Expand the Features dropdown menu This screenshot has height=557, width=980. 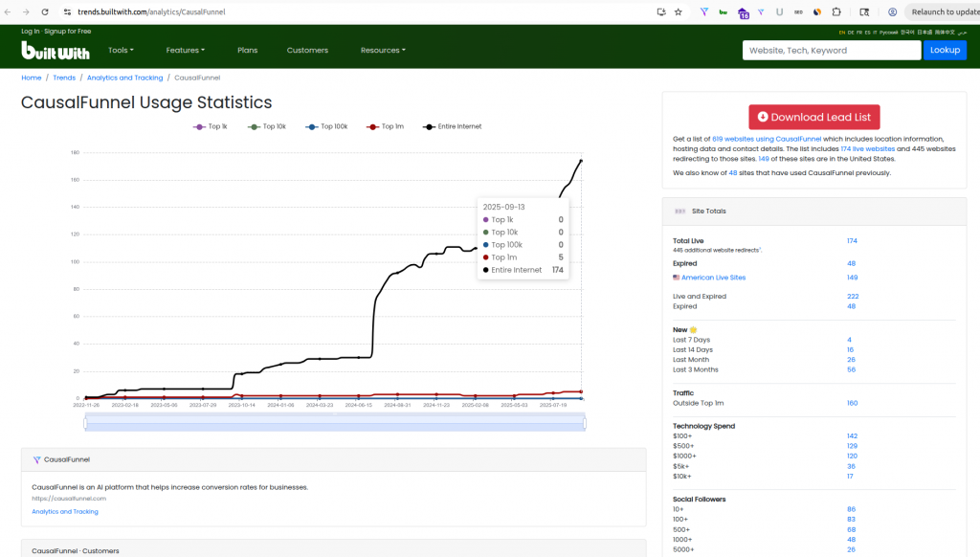click(186, 50)
